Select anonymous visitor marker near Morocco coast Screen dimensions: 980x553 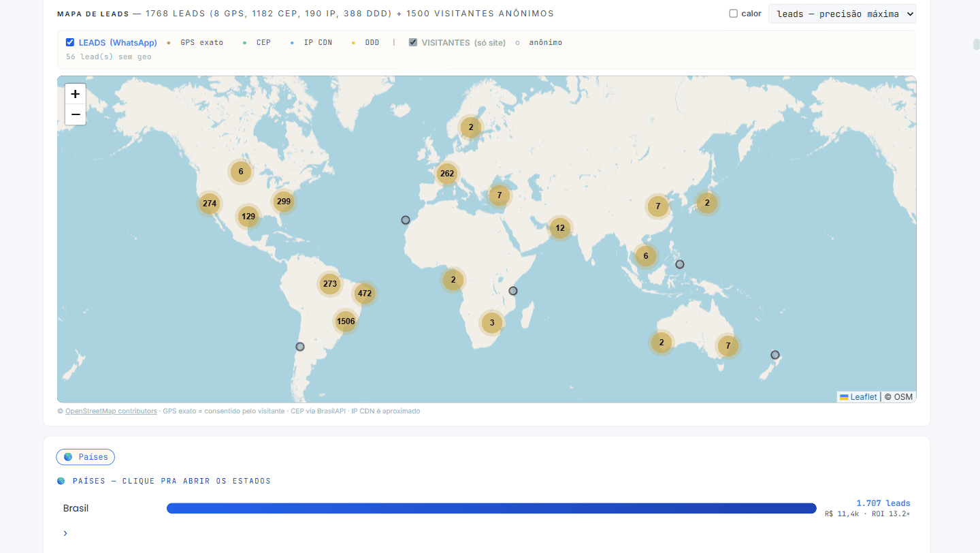[x=406, y=220]
